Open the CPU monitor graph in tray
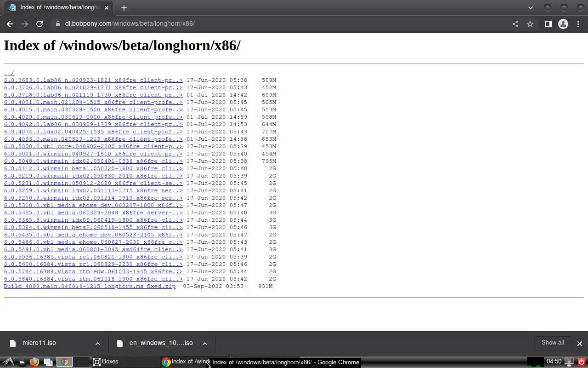Image resolution: width=588 pixels, height=368 pixels. point(536,362)
